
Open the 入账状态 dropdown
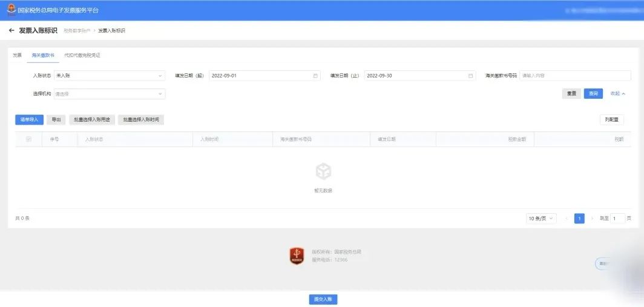click(109, 76)
